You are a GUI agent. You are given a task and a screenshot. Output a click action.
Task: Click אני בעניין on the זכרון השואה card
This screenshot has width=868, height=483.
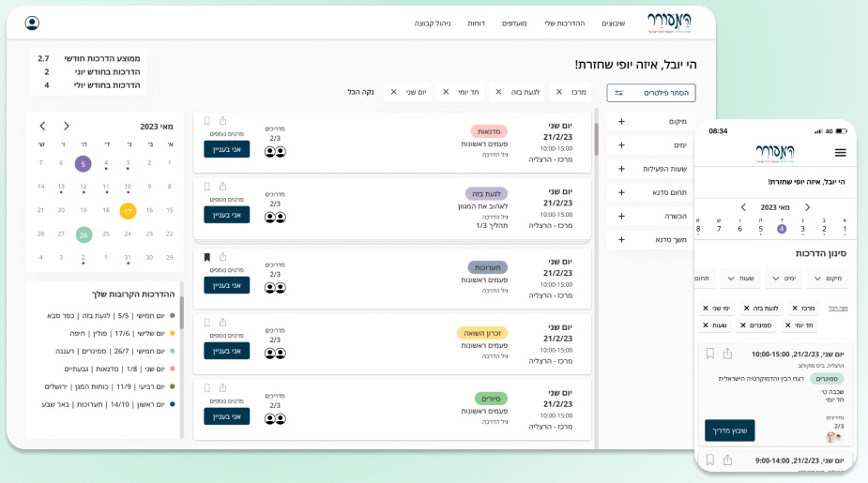coord(226,351)
